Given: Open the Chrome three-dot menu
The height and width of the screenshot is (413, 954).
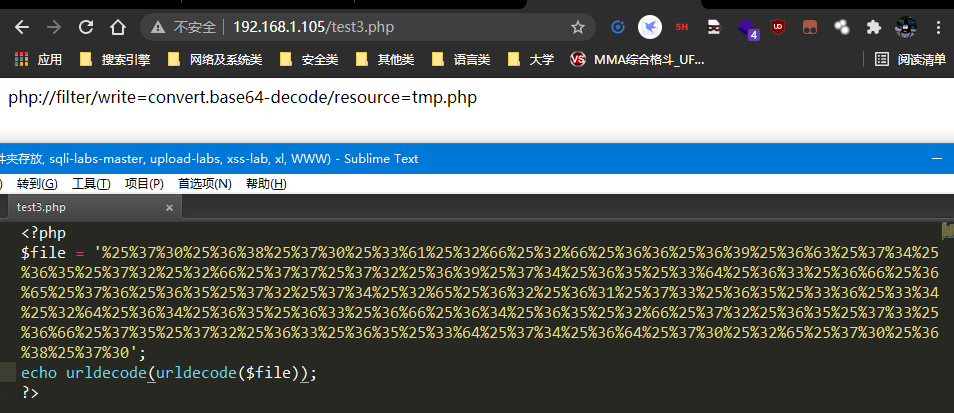Looking at the screenshot, I should click(x=938, y=27).
